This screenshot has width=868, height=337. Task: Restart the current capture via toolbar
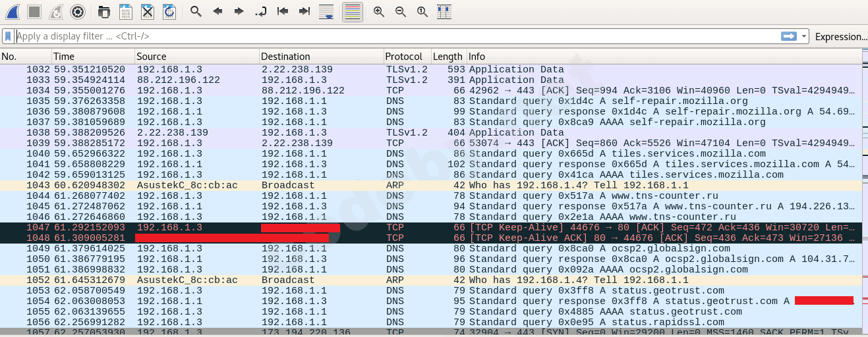click(56, 11)
